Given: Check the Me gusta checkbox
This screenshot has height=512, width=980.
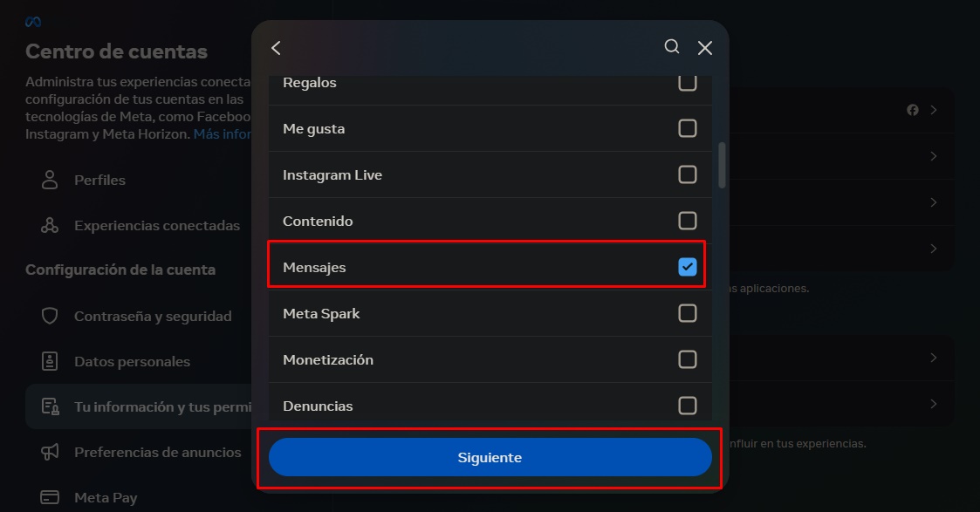Looking at the screenshot, I should [x=688, y=128].
